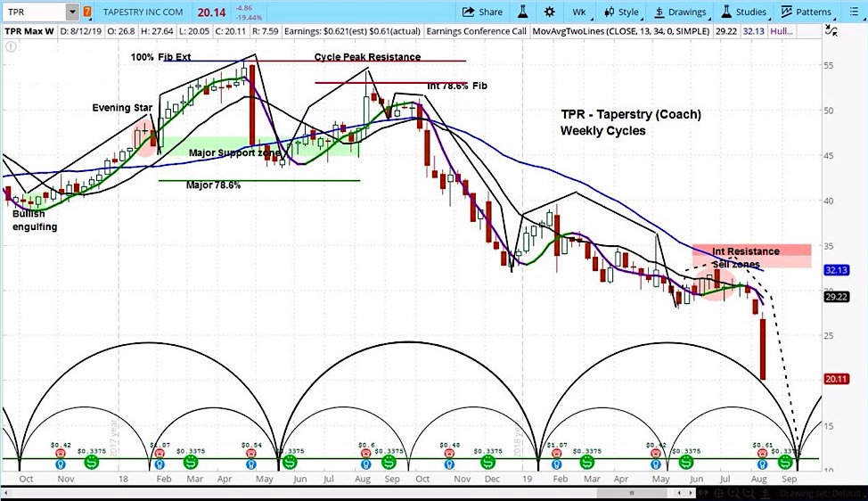Select the Bullish engulfing annotation

pyautogui.click(x=35, y=220)
